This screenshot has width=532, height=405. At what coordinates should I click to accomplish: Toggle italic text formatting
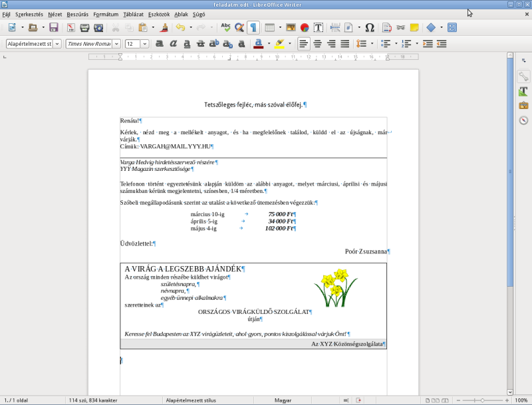(x=174, y=44)
